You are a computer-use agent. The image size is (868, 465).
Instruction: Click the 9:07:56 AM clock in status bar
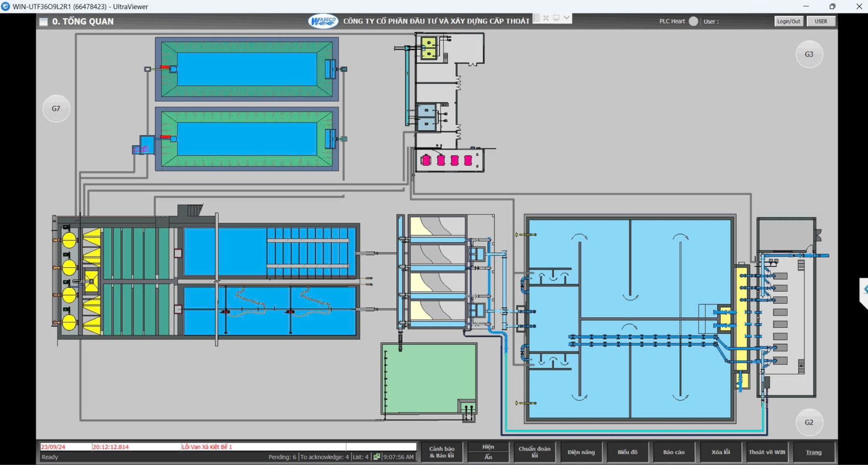click(398, 457)
